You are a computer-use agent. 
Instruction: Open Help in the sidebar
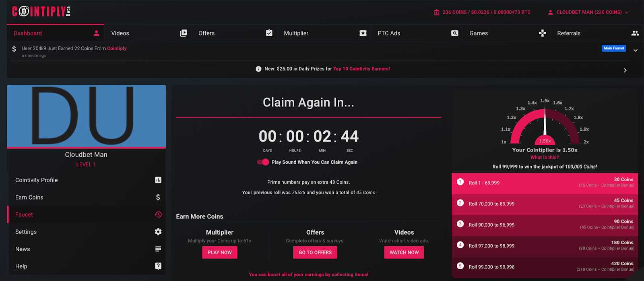point(86,266)
